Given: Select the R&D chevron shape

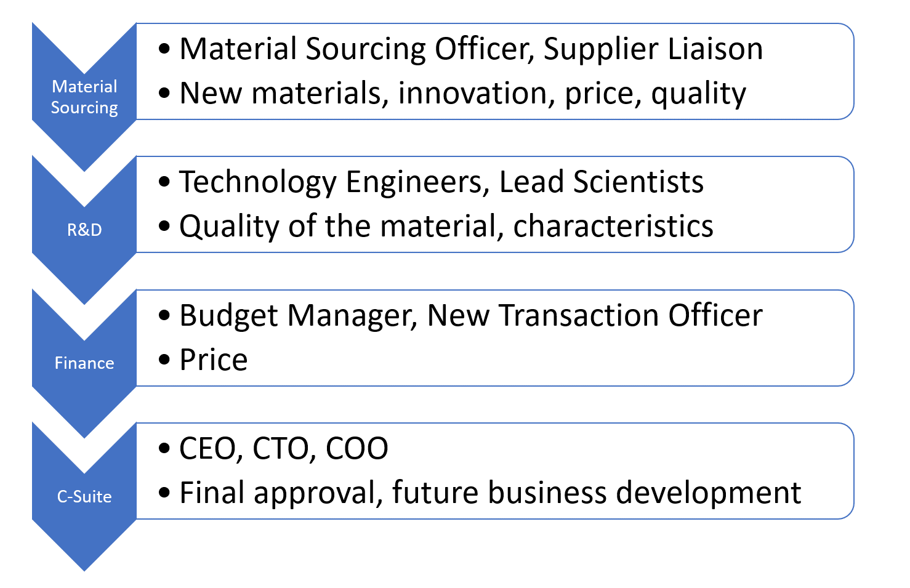Looking at the screenshot, I should point(84,230).
